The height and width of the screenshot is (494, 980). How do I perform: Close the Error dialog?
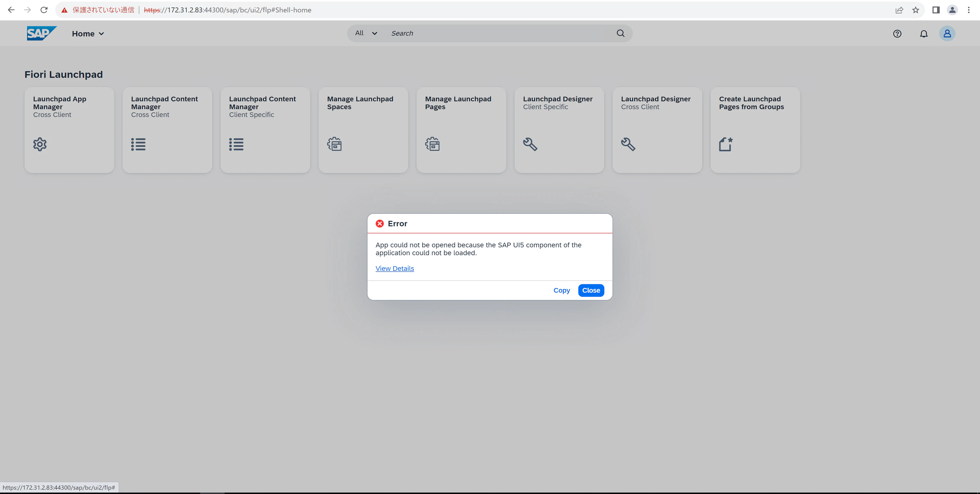[x=591, y=290]
